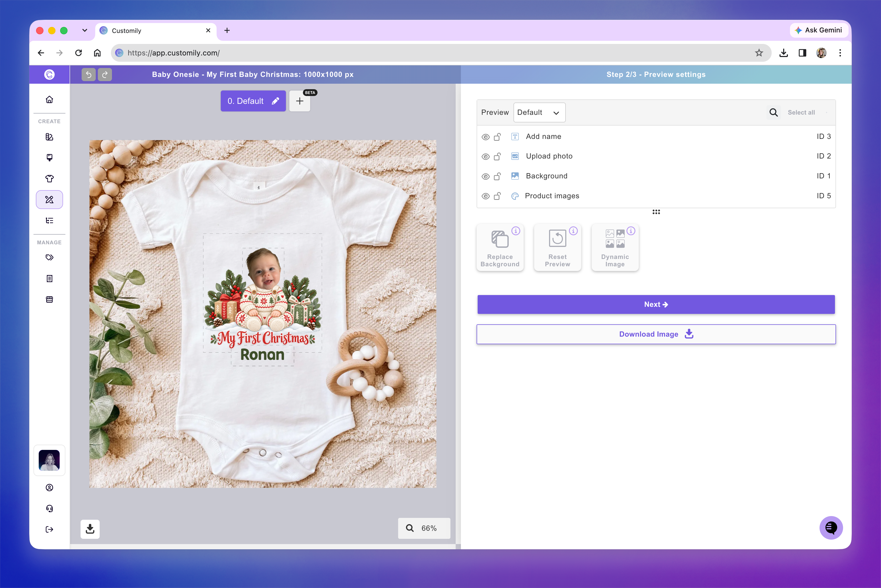
Task: Open the store icon under Manage
Action: [49, 300]
